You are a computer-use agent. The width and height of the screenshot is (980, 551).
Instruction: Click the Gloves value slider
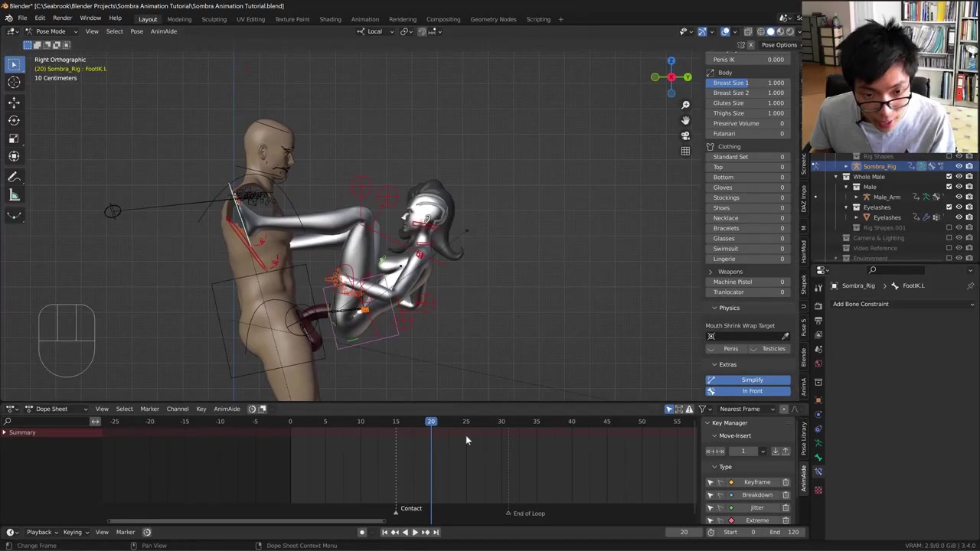tap(748, 187)
